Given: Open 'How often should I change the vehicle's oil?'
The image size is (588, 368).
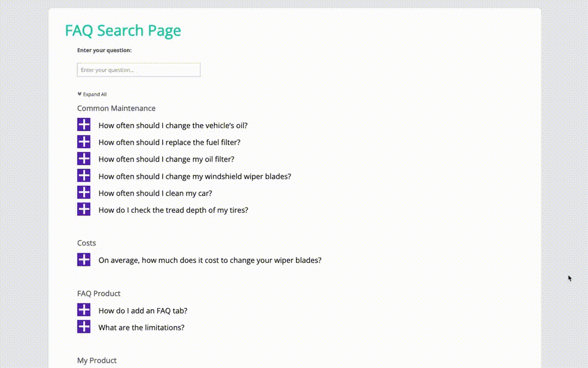Looking at the screenshot, I should point(173,126).
